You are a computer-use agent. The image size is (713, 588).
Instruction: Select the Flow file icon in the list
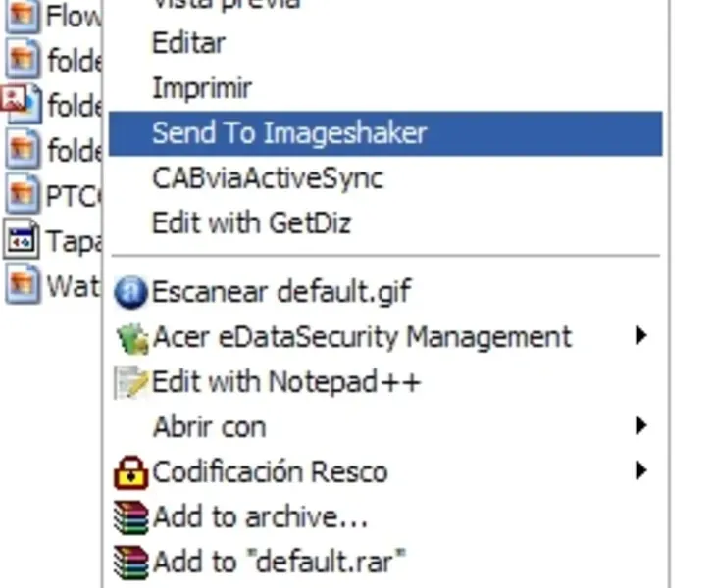click(21, 16)
